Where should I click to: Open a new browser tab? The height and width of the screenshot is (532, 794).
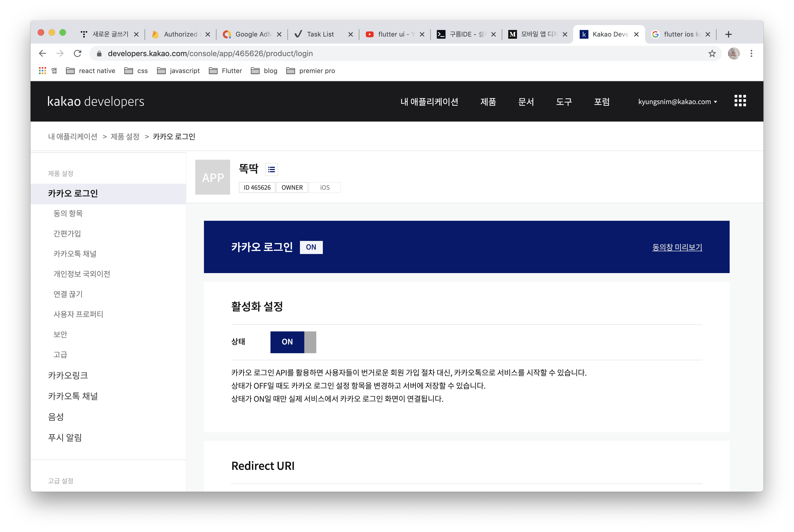(x=728, y=34)
